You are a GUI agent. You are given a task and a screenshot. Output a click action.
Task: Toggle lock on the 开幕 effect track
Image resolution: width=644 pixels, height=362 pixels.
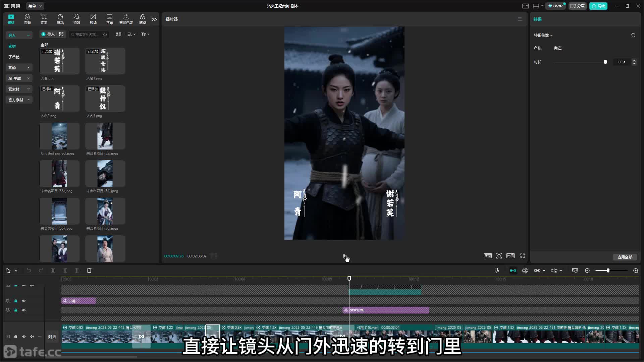(16, 301)
